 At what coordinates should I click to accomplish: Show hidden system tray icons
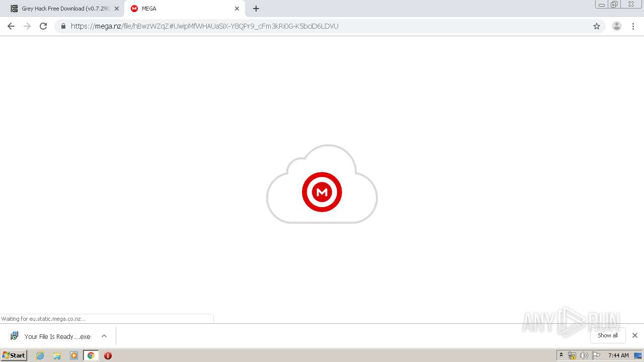561,355
